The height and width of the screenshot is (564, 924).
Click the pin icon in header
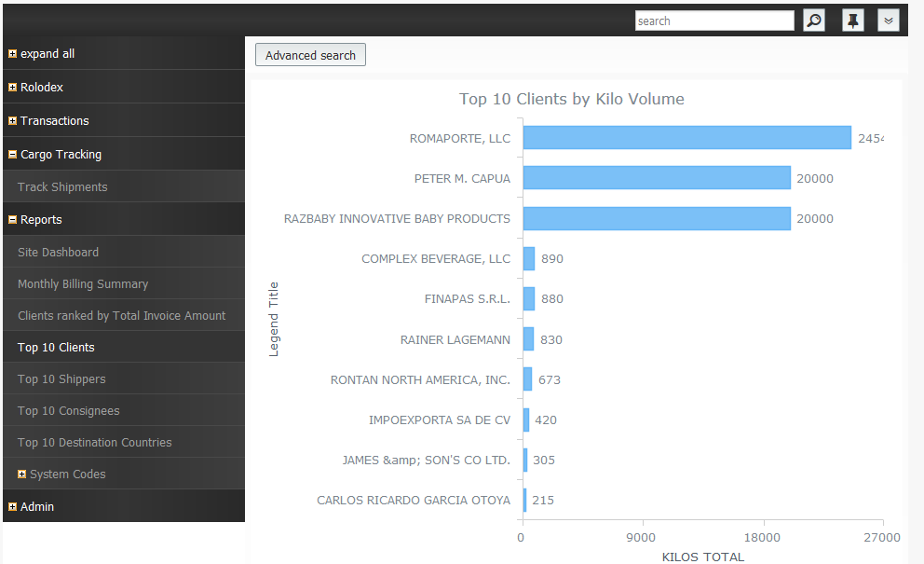pos(852,21)
